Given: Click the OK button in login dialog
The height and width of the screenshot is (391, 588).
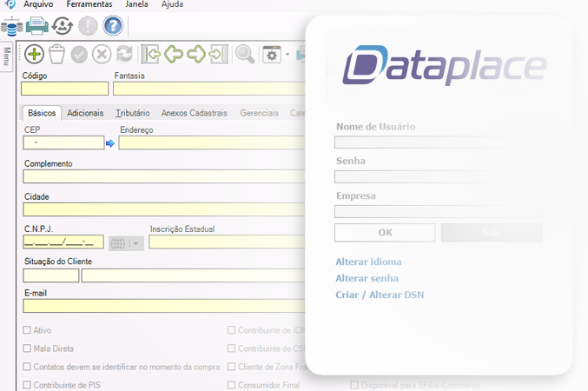Looking at the screenshot, I should [x=385, y=233].
